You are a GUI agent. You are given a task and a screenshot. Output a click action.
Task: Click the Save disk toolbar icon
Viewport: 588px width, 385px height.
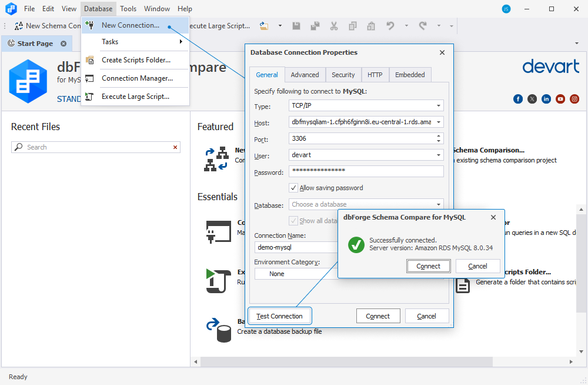point(296,26)
